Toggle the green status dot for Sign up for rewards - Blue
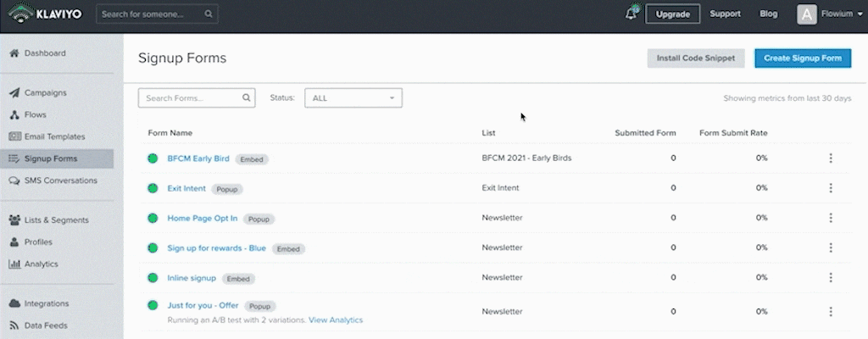Viewport: 868px width, 339px height. pyautogui.click(x=153, y=248)
